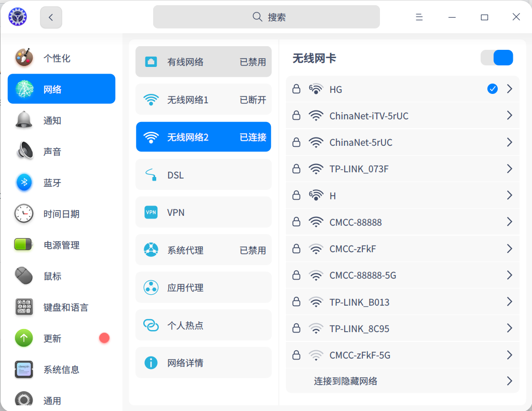The width and height of the screenshot is (532, 411).
Task: Open the Personalization settings icon
Action: pos(23,58)
